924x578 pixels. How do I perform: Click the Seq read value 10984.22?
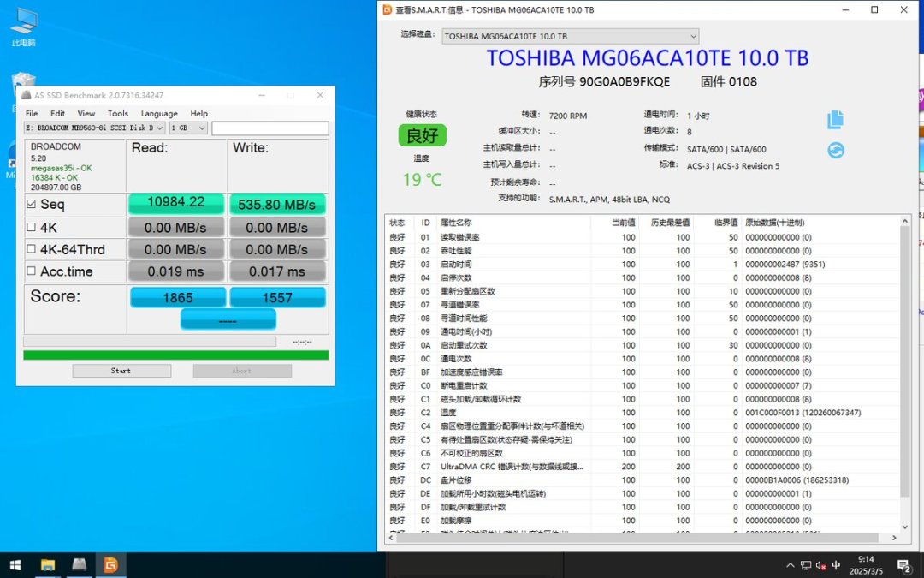(176, 202)
